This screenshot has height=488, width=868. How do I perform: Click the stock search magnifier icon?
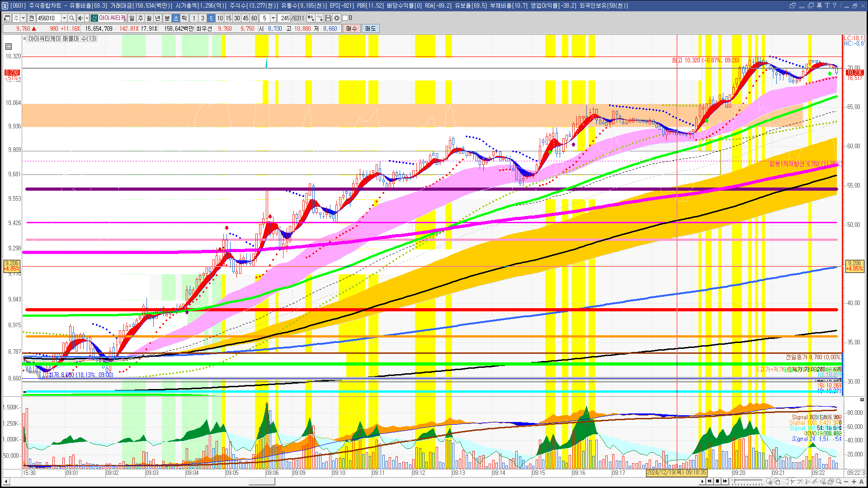[x=71, y=18]
